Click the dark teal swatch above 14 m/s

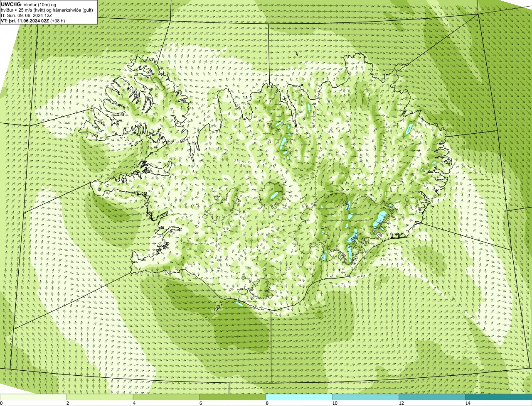499,397
